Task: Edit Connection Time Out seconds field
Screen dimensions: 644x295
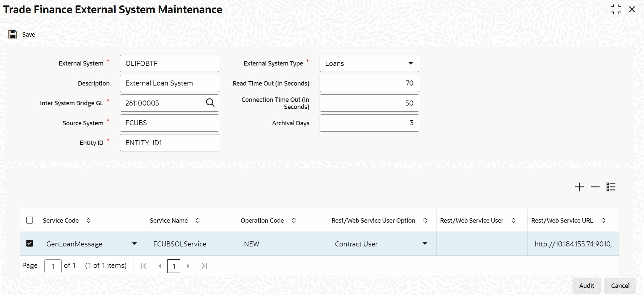Action: pyautogui.click(x=369, y=103)
